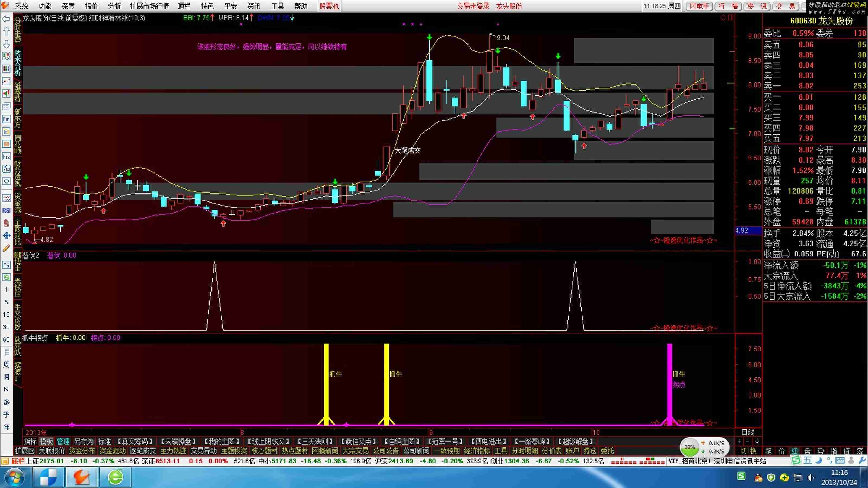Screen dimensions: 868x488
Task: Open the 帮助 menu
Action: click(x=301, y=6)
